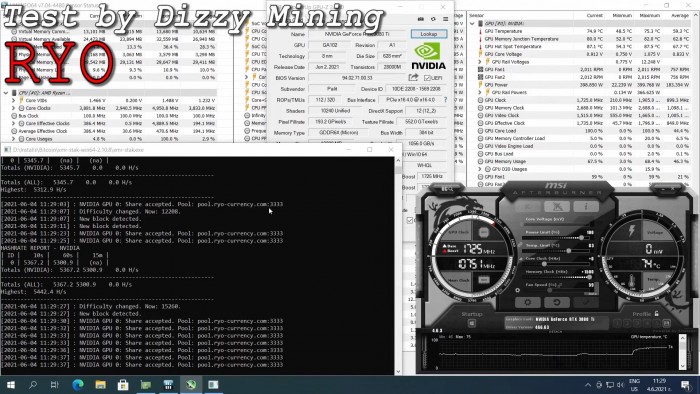Click Afterburner reset-to-defaults arrow button
The width and height of the screenshot is (700, 394).
[557, 302]
